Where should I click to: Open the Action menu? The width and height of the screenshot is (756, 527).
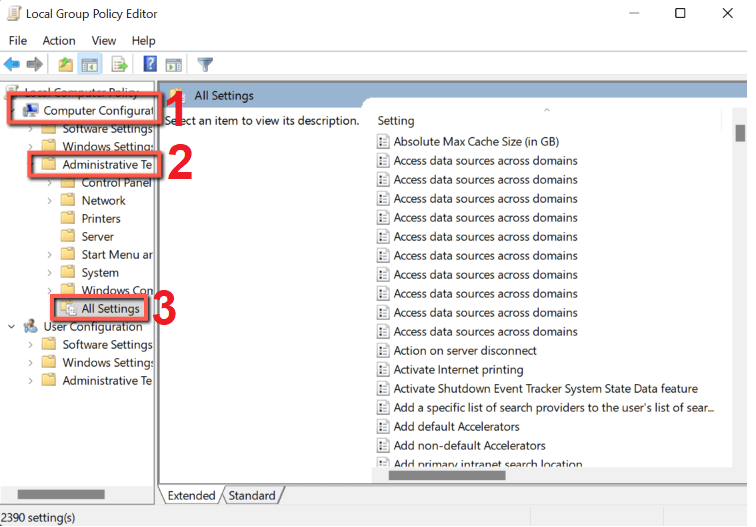tap(58, 41)
